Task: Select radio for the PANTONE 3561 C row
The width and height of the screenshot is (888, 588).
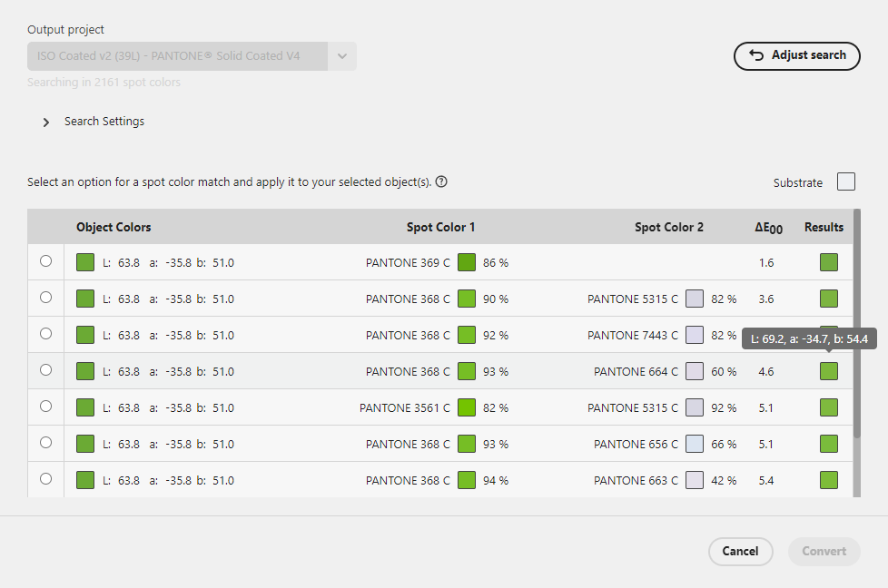Action: pos(46,406)
